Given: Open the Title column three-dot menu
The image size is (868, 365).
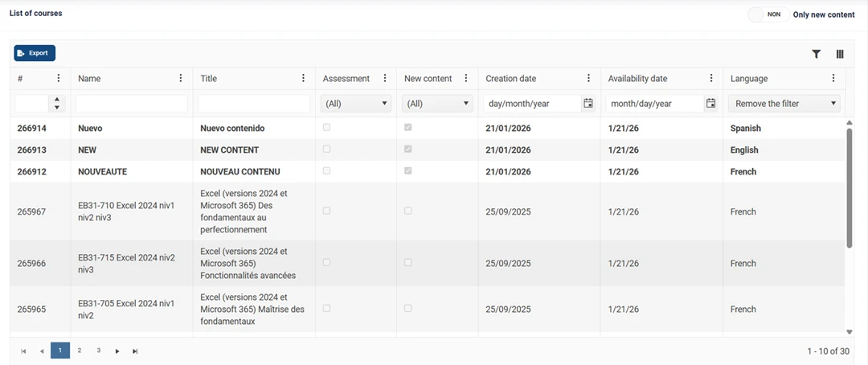Looking at the screenshot, I should click(303, 78).
